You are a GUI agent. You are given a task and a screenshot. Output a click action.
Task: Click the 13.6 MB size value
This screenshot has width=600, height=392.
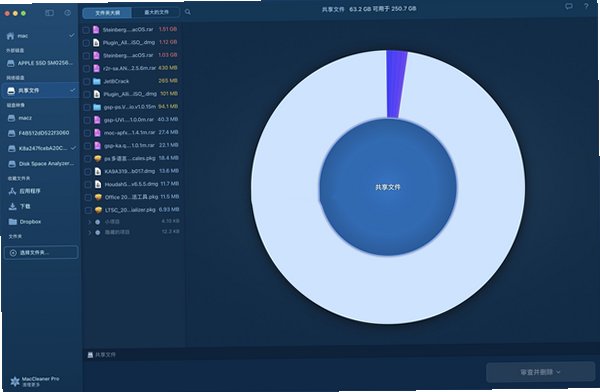pyautogui.click(x=169, y=171)
